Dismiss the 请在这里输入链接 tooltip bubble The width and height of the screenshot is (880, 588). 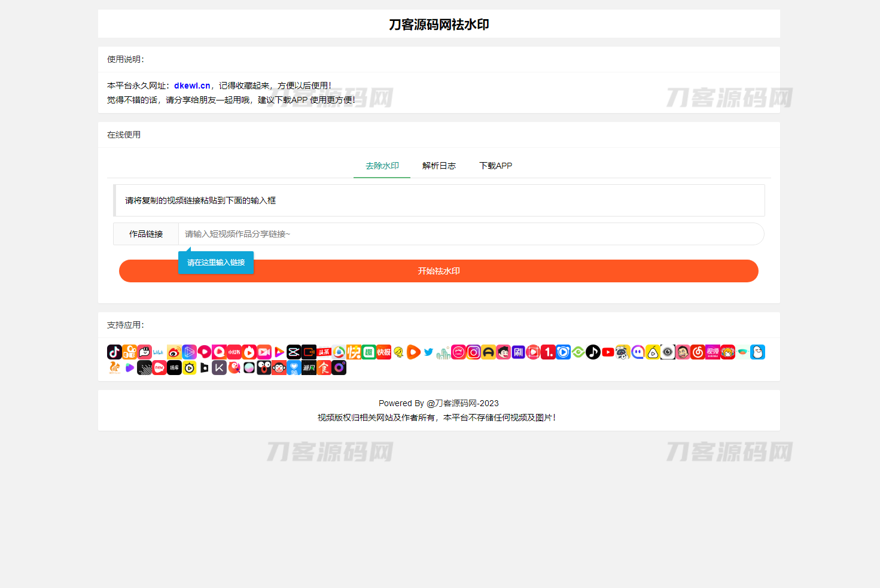tap(215, 262)
